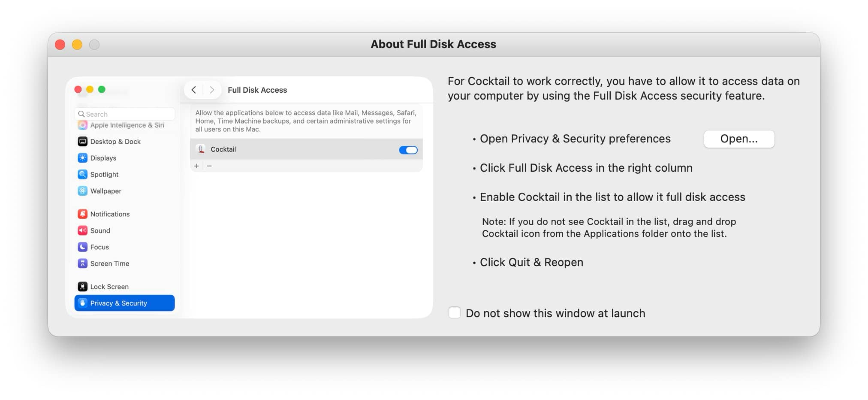Select Privacy & Security in sidebar
This screenshot has width=868, height=400.
(x=124, y=303)
